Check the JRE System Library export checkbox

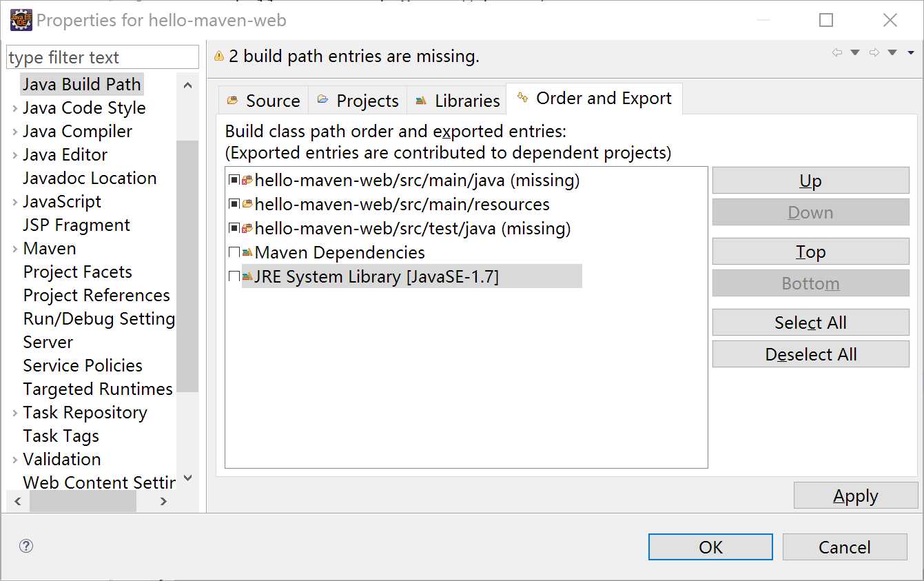tap(234, 276)
